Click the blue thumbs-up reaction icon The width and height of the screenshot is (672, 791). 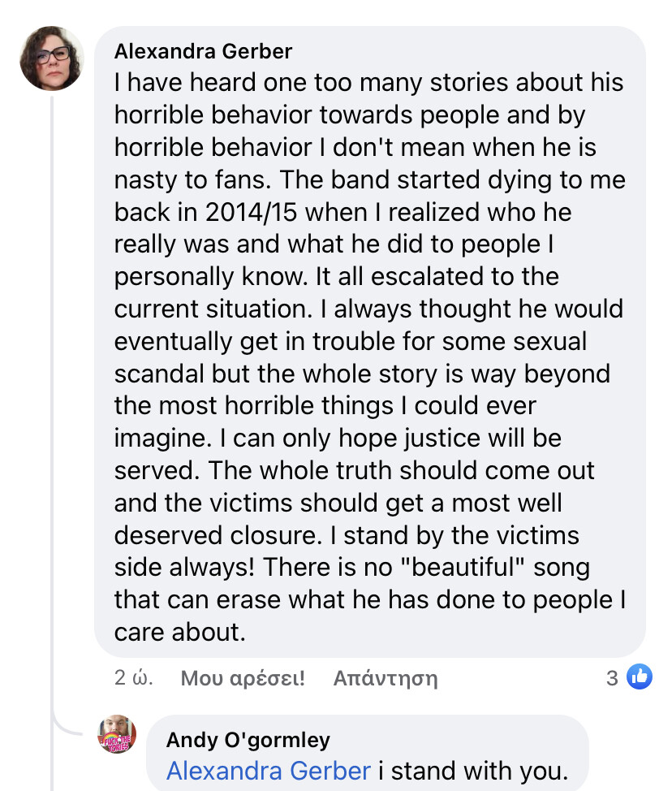[x=640, y=676]
